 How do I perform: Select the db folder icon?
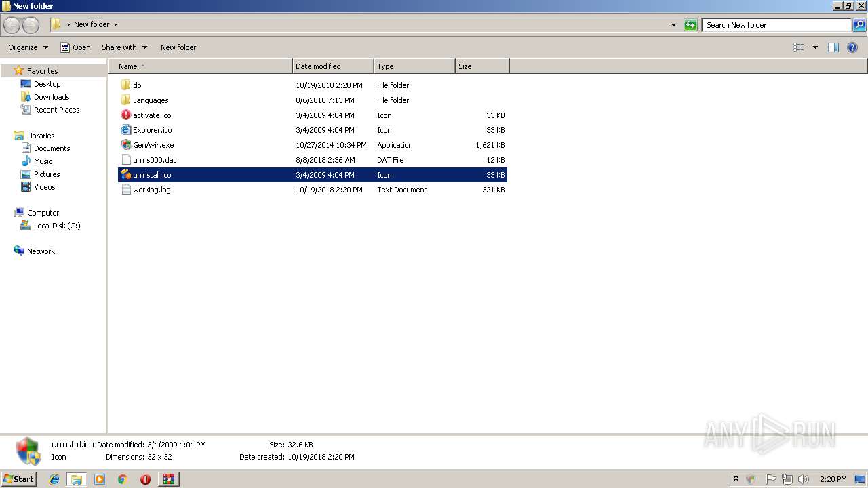pos(125,85)
